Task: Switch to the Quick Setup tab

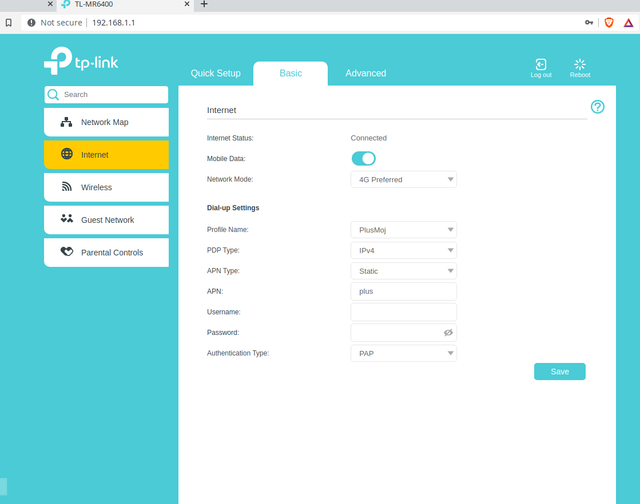Action: pyautogui.click(x=216, y=73)
